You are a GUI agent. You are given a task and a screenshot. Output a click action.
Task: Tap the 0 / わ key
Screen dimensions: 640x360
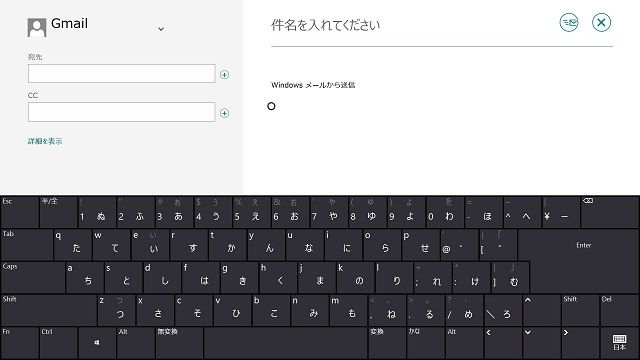445,212
